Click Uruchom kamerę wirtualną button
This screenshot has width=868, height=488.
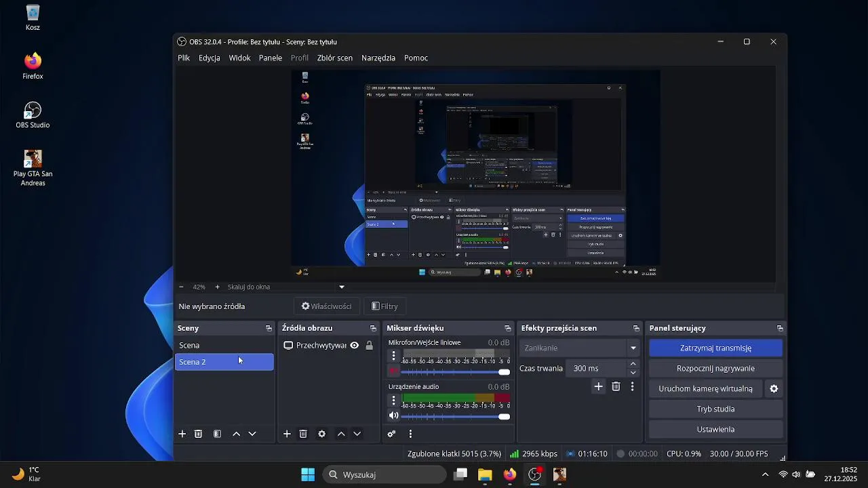coord(705,389)
